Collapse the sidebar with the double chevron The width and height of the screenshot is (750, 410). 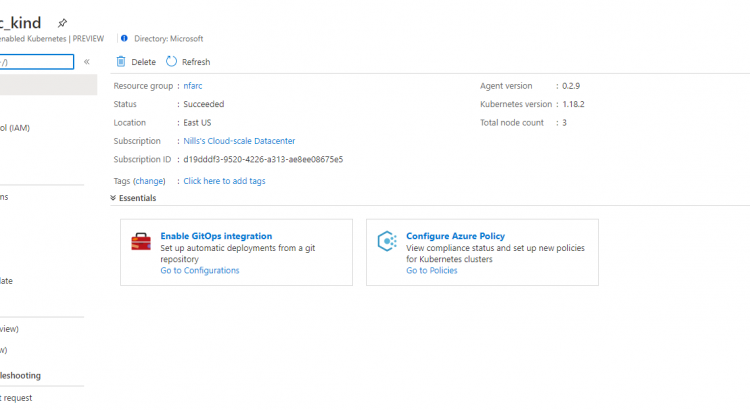coord(87,61)
